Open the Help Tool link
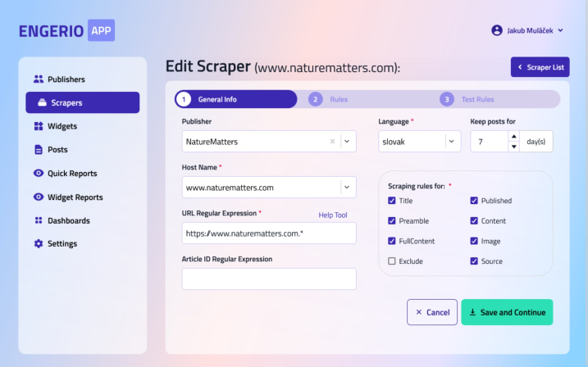This screenshot has height=367, width=588. click(x=333, y=215)
